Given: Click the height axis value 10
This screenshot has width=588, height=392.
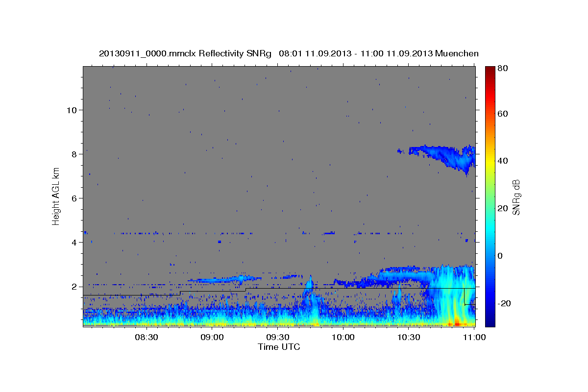Looking at the screenshot, I should pos(72,110).
